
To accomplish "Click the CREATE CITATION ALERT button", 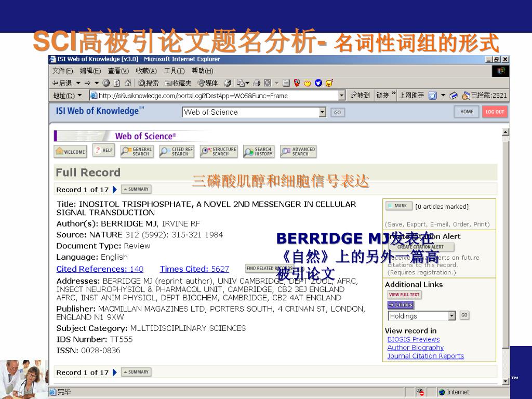I will click(x=420, y=247).
